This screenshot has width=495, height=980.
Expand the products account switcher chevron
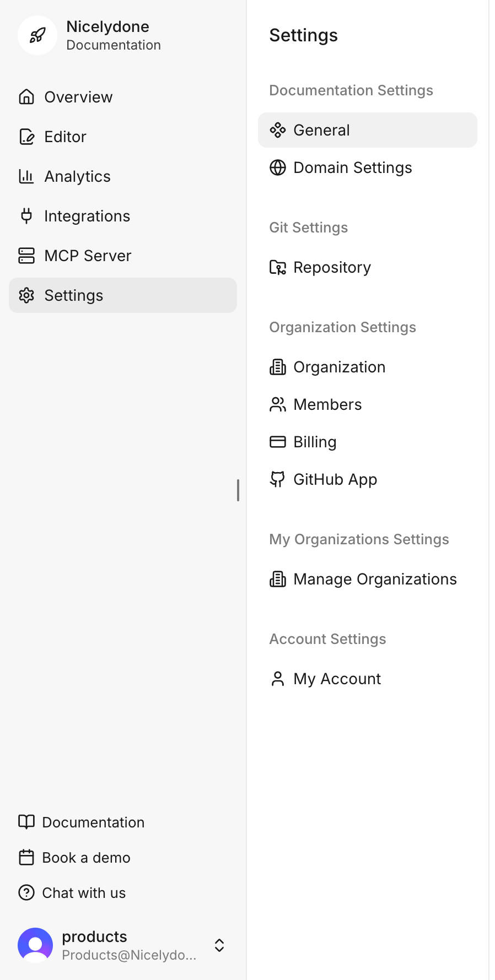tap(219, 945)
